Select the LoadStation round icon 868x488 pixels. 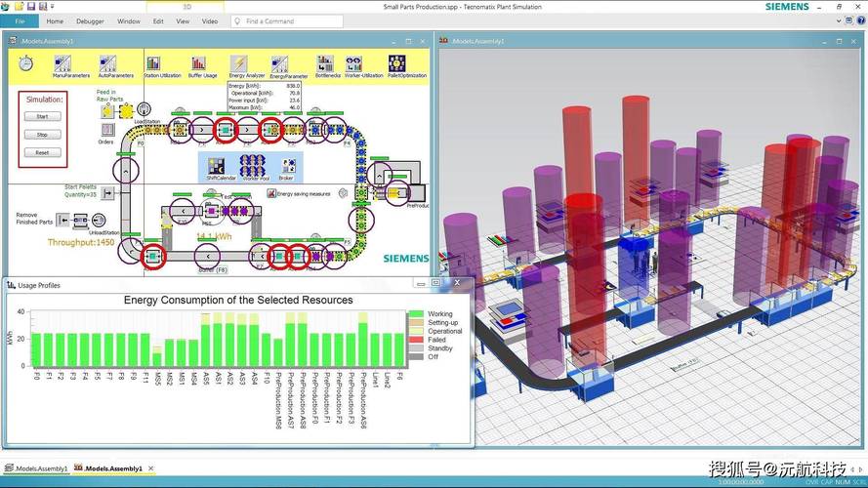(x=144, y=109)
